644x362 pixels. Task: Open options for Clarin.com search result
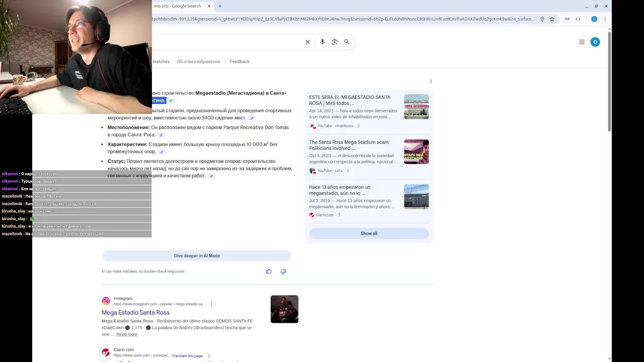[x=209, y=356]
